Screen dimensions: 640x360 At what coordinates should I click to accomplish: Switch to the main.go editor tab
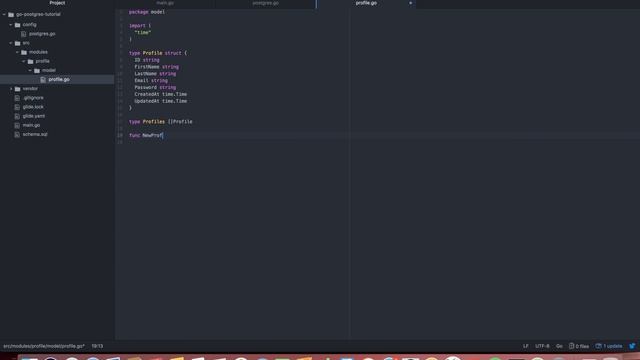[165, 3]
